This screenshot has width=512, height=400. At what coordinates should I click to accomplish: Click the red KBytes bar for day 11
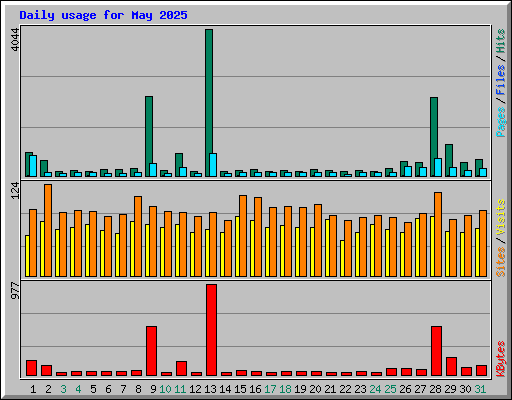pyautogui.click(x=181, y=368)
